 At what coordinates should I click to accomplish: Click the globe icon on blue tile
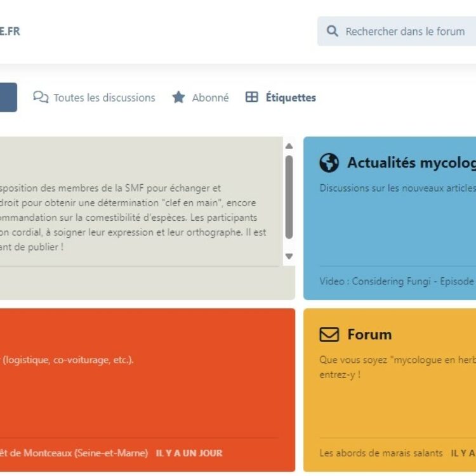click(329, 163)
